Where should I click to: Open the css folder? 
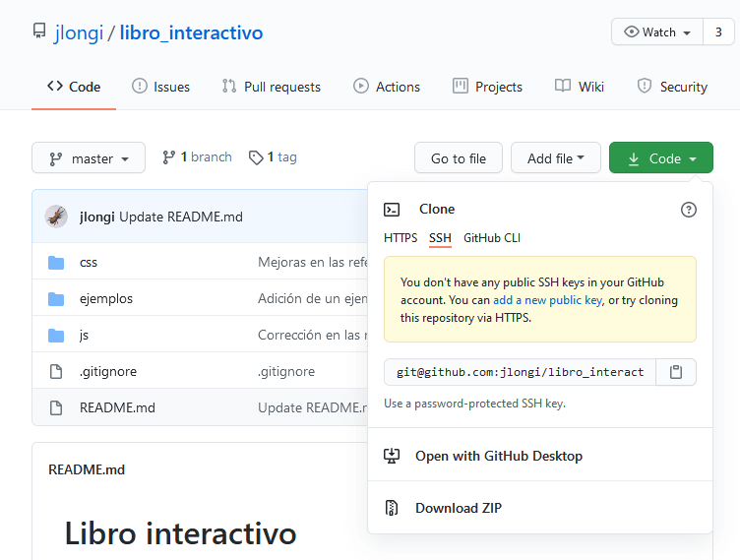point(89,263)
